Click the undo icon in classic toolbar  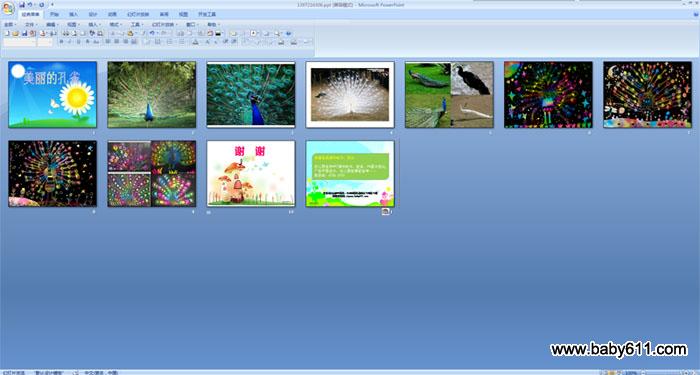tap(152, 33)
